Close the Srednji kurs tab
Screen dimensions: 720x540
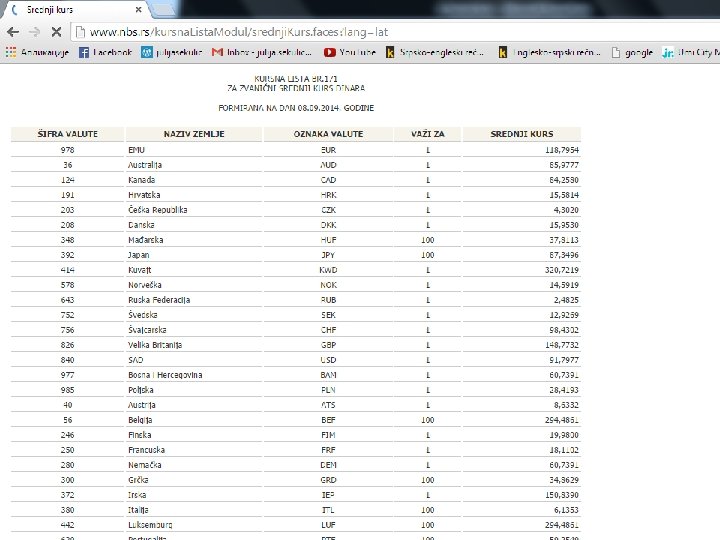point(139,10)
